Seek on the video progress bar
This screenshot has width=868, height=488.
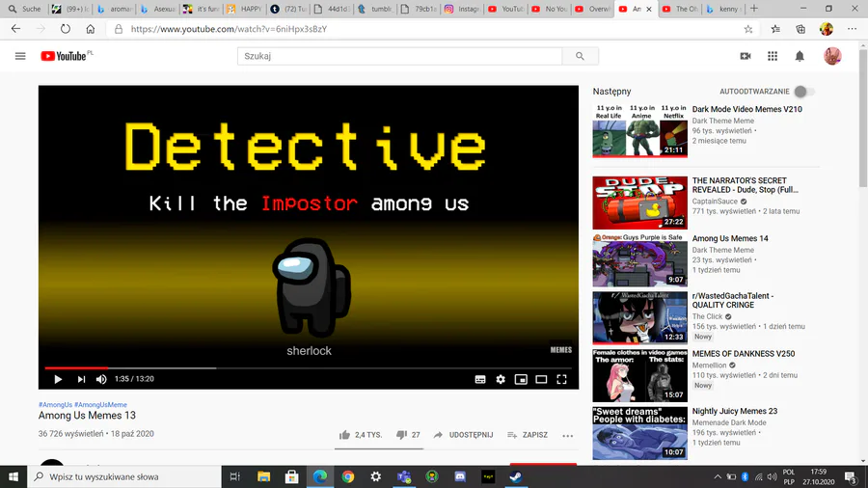coord(309,368)
